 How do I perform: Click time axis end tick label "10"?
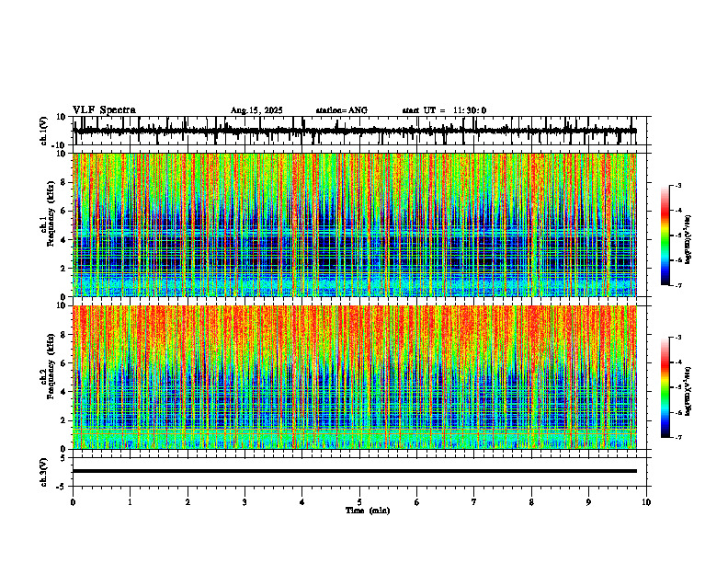coord(646,502)
